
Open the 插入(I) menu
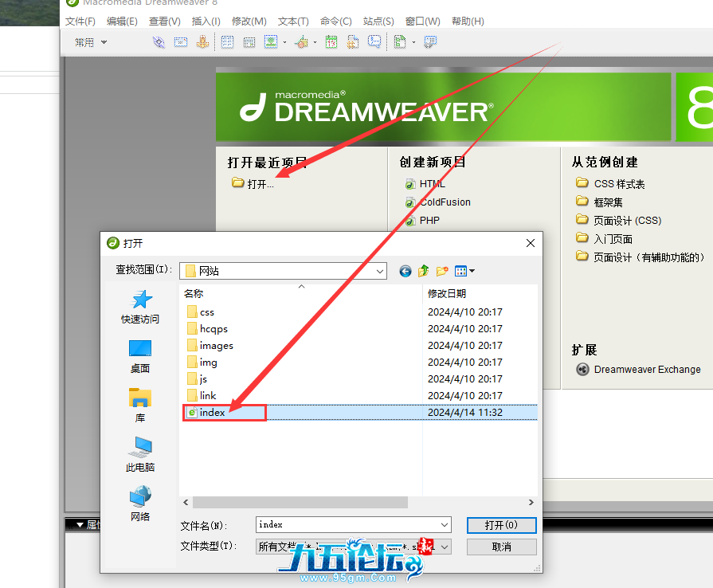pos(206,22)
